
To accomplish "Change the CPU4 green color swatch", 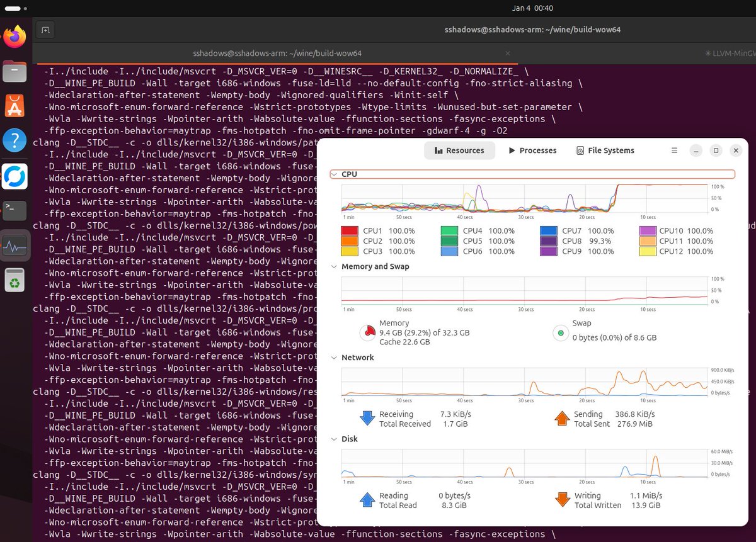I will point(449,231).
